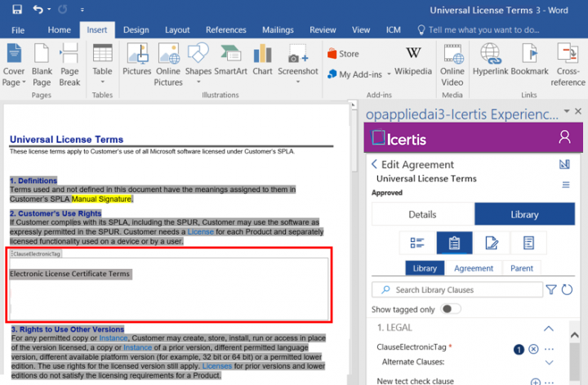The width and height of the screenshot is (588, 385).
Task: Collapse the 1. LEGAL section
Action: point(549,329)
